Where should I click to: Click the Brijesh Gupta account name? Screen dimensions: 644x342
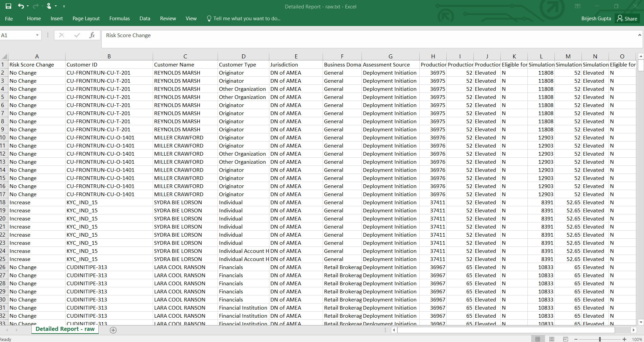(x=596, y=19)
